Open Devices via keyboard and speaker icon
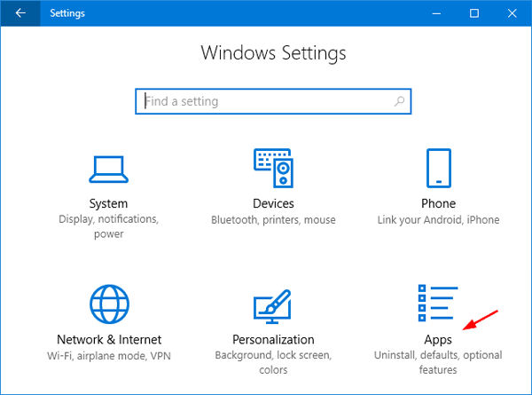Screen dimensions: 532x395 point(273,167)
